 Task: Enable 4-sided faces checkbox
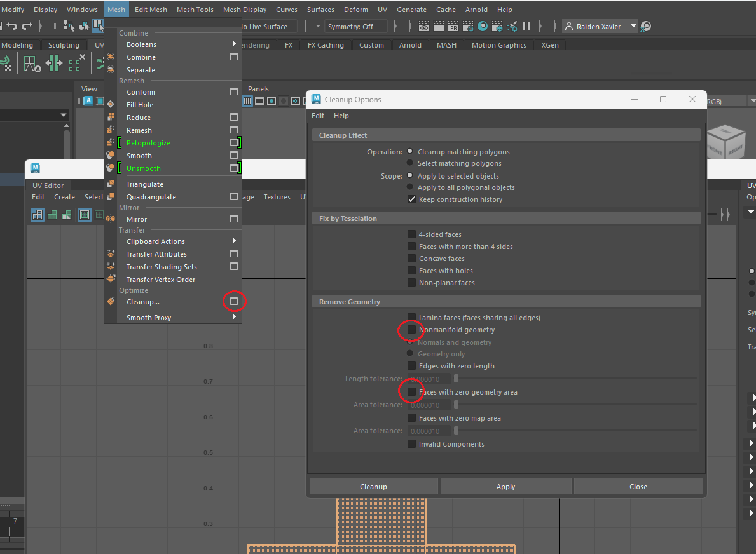coord(411,234)
